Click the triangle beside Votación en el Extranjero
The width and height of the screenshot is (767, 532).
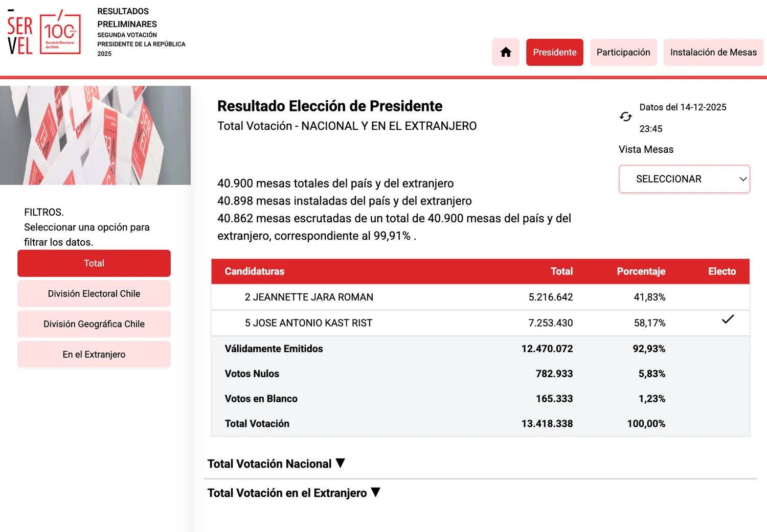tap(376, 492)
